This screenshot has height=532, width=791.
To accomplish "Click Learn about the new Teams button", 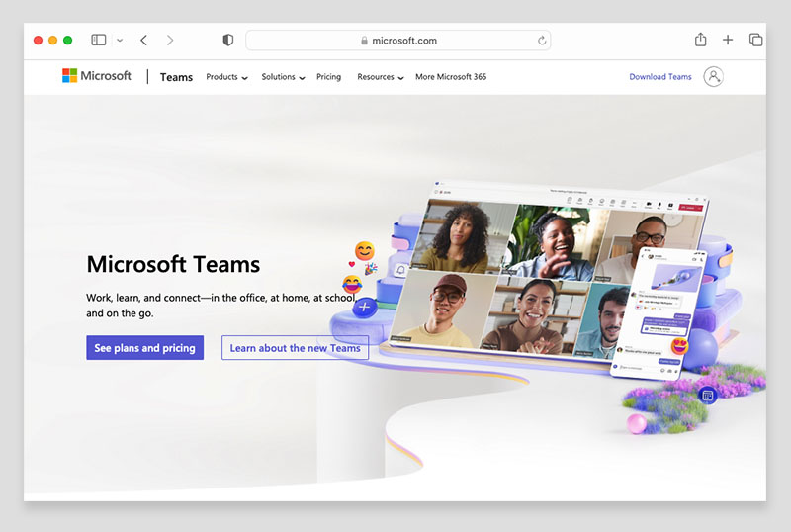I will pos(295,348).
